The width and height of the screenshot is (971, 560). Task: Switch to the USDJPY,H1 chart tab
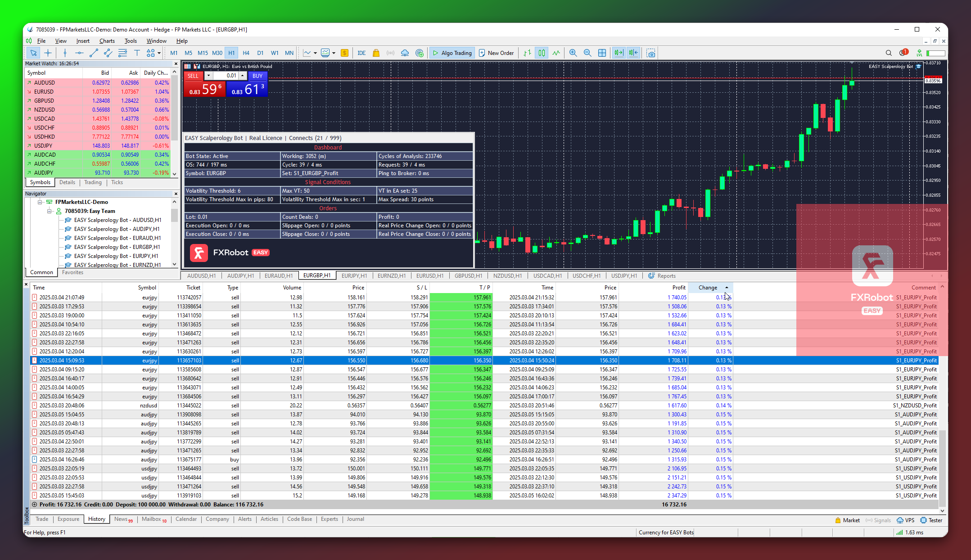tap(624, 276)
